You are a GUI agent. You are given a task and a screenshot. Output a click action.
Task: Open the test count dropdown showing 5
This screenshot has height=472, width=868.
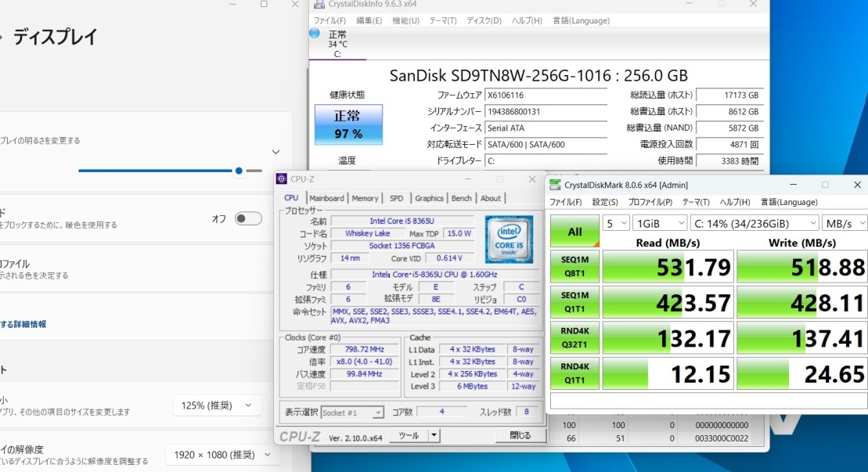(x=615, y=224)
